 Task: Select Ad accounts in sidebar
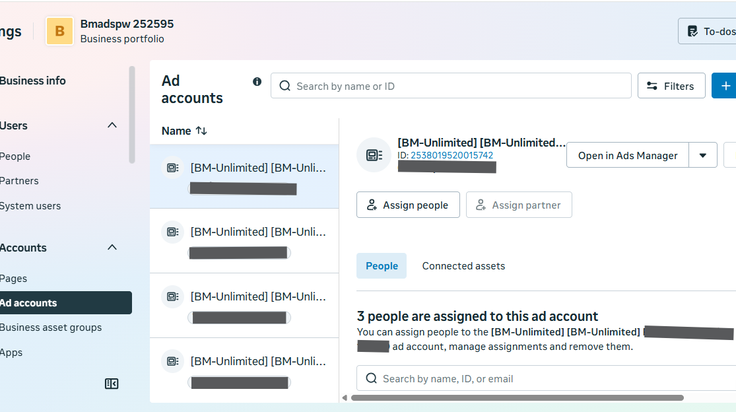coord(66,303)
